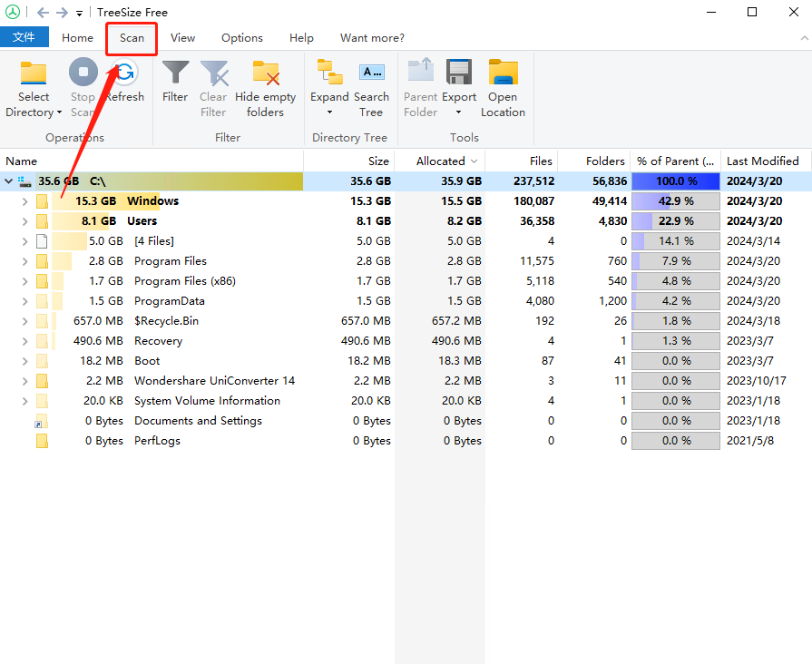The image size is (812, 664).
Task: Click the Want more? tab
Action: (x=372, y=38)
